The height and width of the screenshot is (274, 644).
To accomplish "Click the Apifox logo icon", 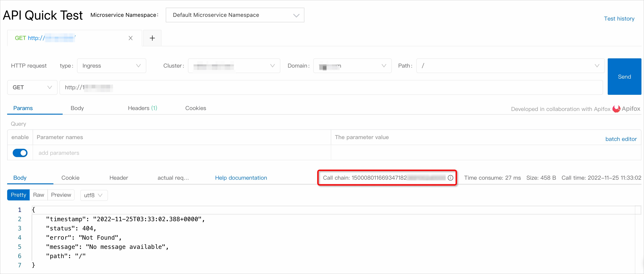I will point(616,109).
